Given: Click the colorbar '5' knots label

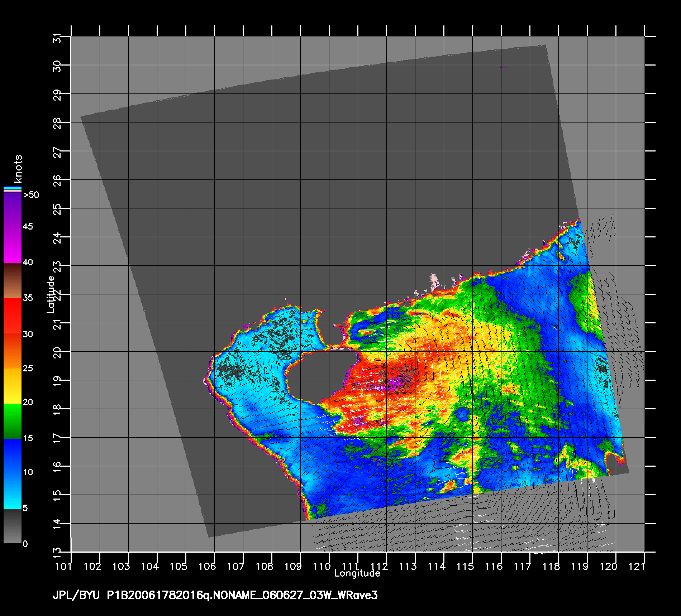Looking at the screenshot, I should 25,508.
